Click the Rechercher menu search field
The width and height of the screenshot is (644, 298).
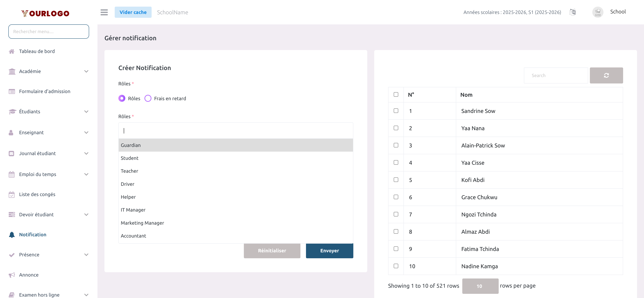click(x=49, y=32)
